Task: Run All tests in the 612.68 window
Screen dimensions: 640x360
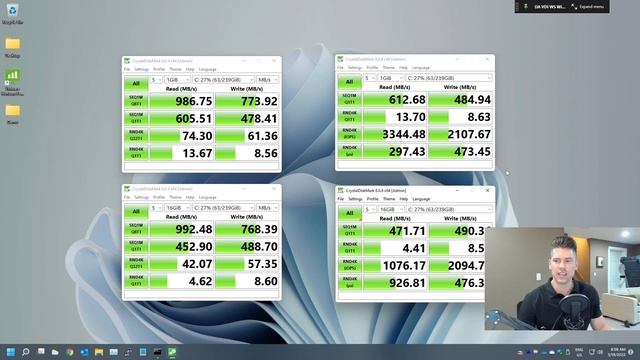Action: click(x=349, y=82)
